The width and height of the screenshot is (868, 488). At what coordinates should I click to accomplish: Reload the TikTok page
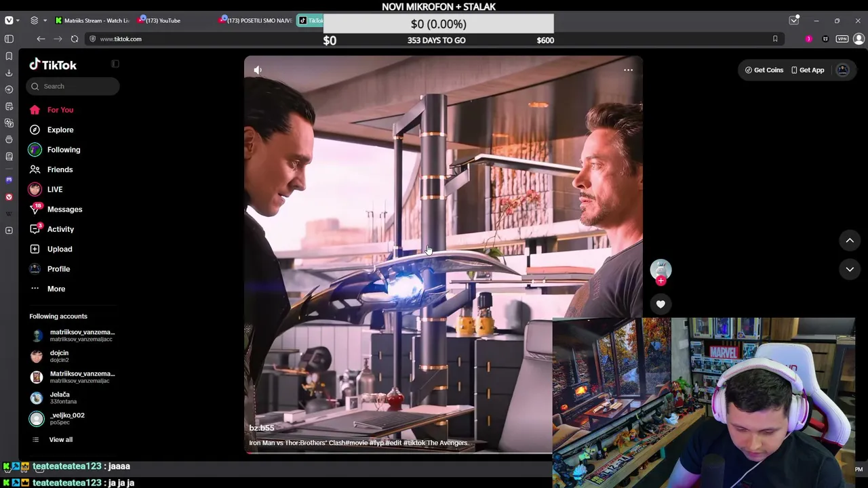click(75, 39)
